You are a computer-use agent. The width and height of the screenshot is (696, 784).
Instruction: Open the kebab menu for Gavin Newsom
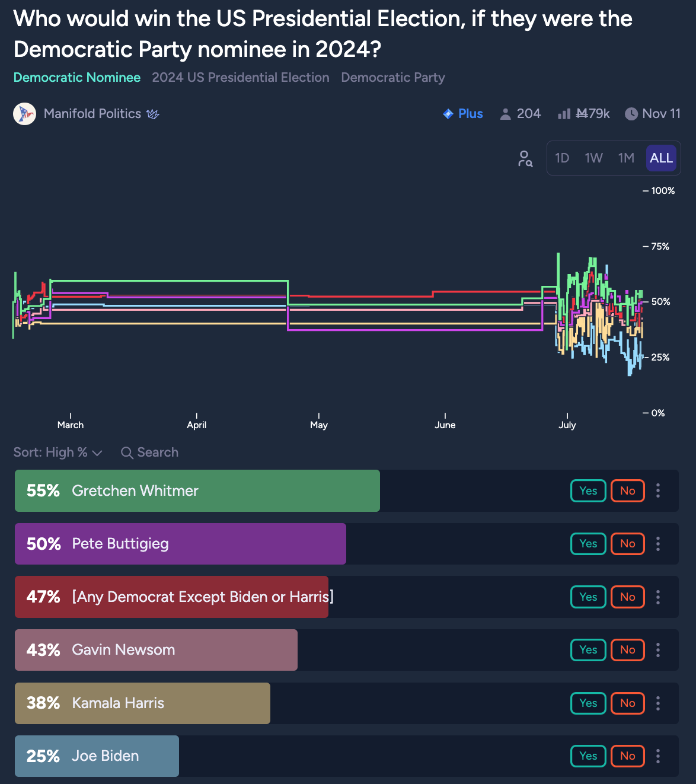pyautogui.click(x=657, y=650)
